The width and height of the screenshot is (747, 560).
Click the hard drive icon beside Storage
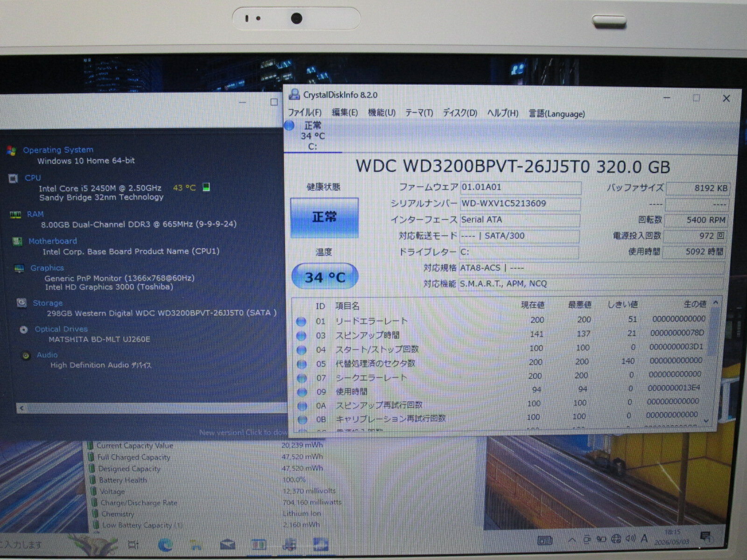click(x=21, y=303)
